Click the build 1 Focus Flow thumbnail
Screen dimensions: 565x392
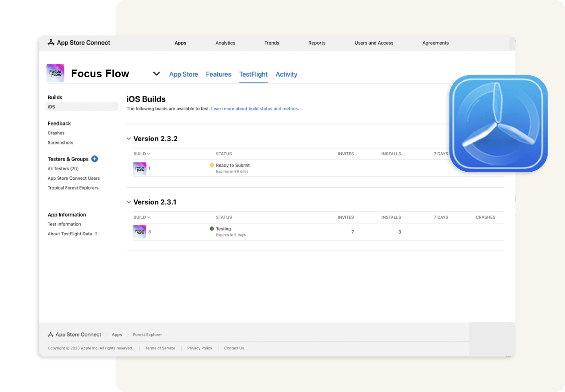click(x=140, y=168)
